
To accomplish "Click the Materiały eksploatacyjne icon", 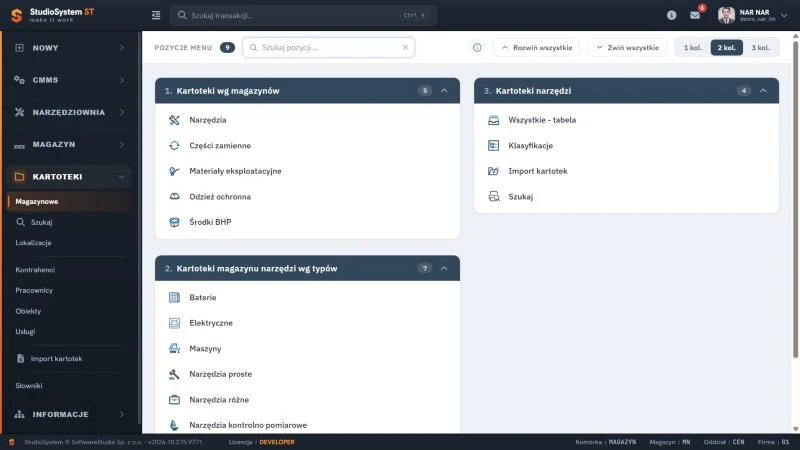I will 174,171.
